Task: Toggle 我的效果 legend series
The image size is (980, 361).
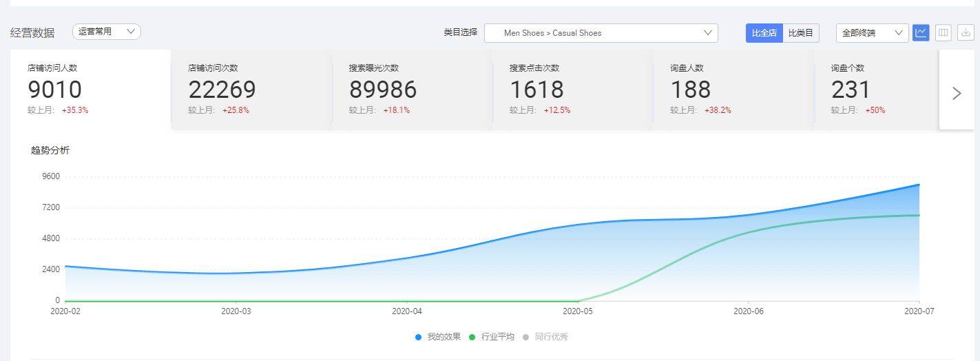Action: click(x=438, y=337)
